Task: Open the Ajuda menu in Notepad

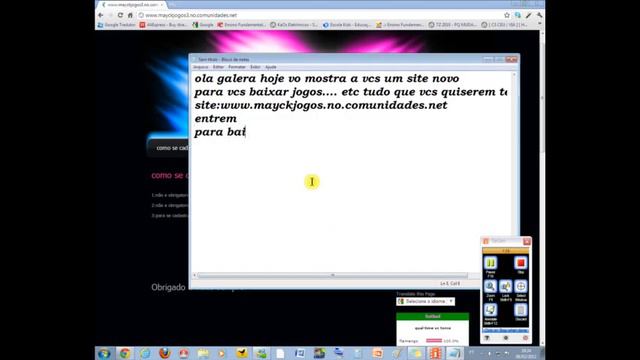Action: pos(271,67)
